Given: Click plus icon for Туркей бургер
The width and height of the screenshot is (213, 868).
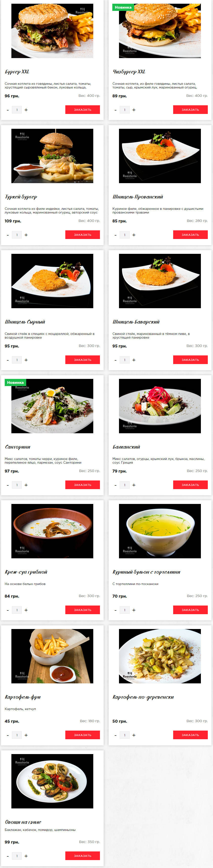Looking at the screenshot, I should click(26, 235).
